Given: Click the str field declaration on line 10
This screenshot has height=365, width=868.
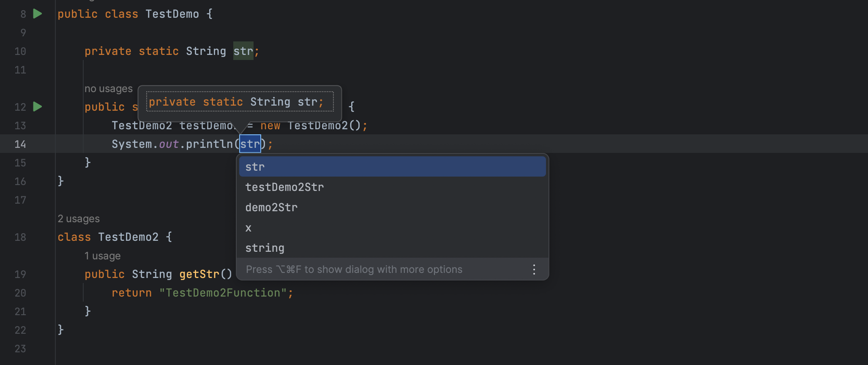Looking at the screenshot, I should pyautogui.click(x=243, y=51).
